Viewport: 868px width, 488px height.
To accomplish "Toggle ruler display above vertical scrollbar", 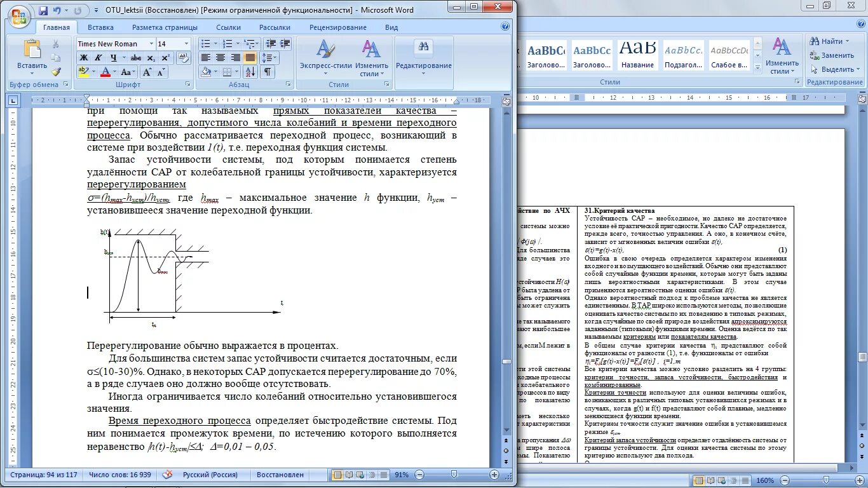I will (506, 101).
